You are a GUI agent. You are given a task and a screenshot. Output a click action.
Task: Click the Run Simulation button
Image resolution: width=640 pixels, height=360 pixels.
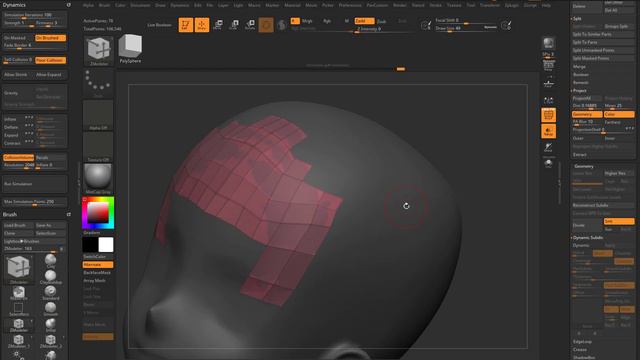coord(34,184)
